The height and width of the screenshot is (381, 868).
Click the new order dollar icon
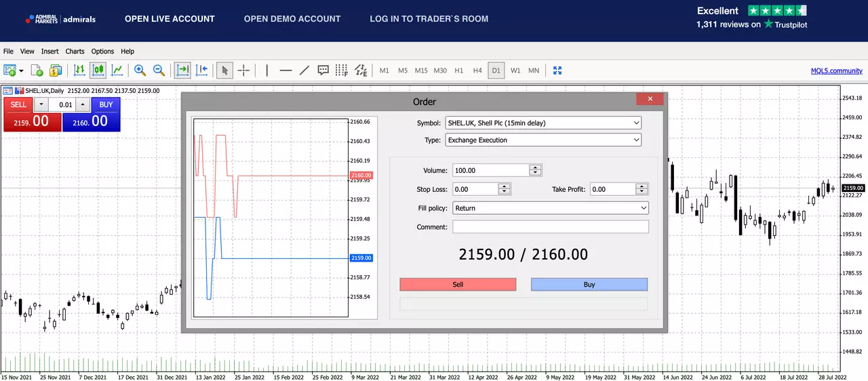click(x=56, y=70)
